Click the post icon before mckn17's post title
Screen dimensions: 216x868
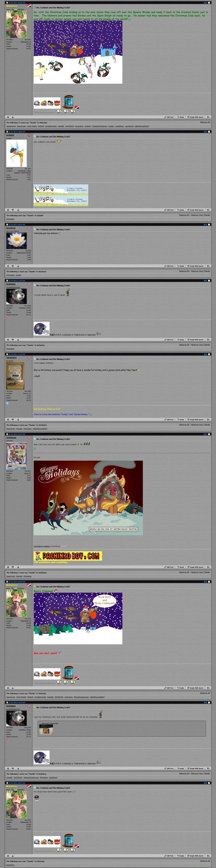point(35,137)
